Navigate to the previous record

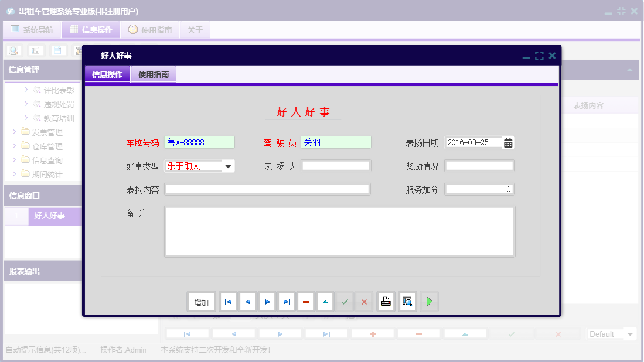point(247,301)
